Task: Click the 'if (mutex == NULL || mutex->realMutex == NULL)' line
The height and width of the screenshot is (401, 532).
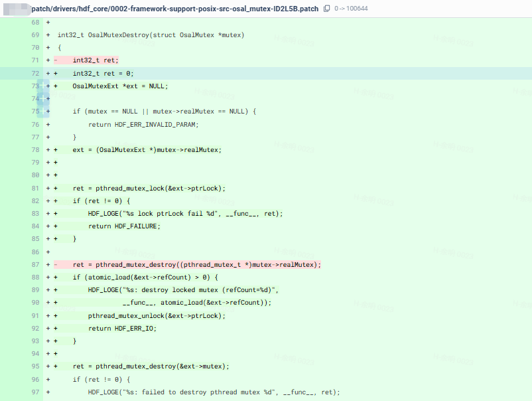Action: [x=165, y=112]
